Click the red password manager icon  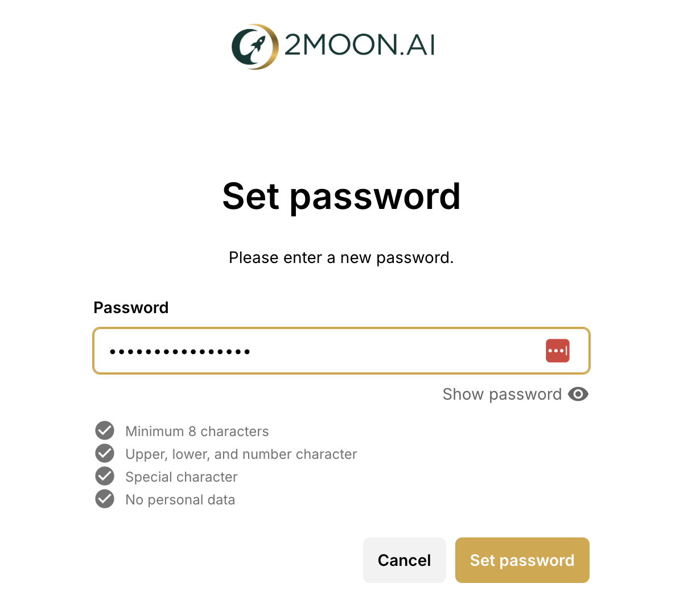557,351
